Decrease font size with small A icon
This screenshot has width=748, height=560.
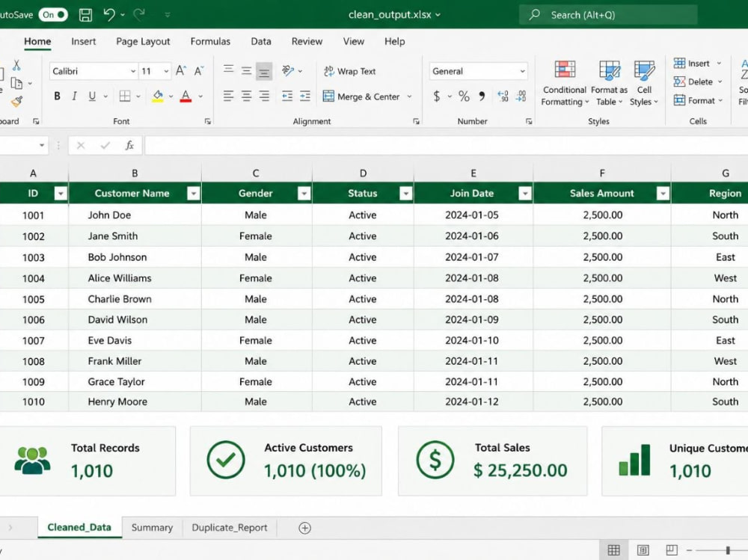[199, 71]
